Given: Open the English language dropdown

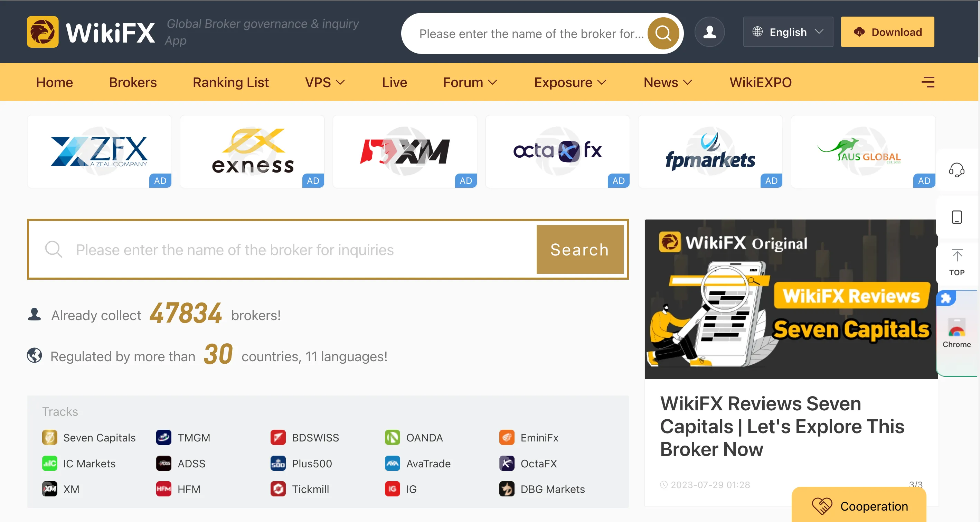Looking at the screenshot, I should pyautogui.click(x=788, y=32).
